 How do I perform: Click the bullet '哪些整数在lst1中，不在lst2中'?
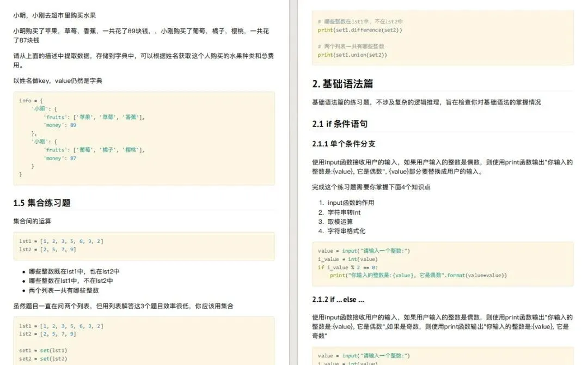pyautogui.click(x=71, y=281)
